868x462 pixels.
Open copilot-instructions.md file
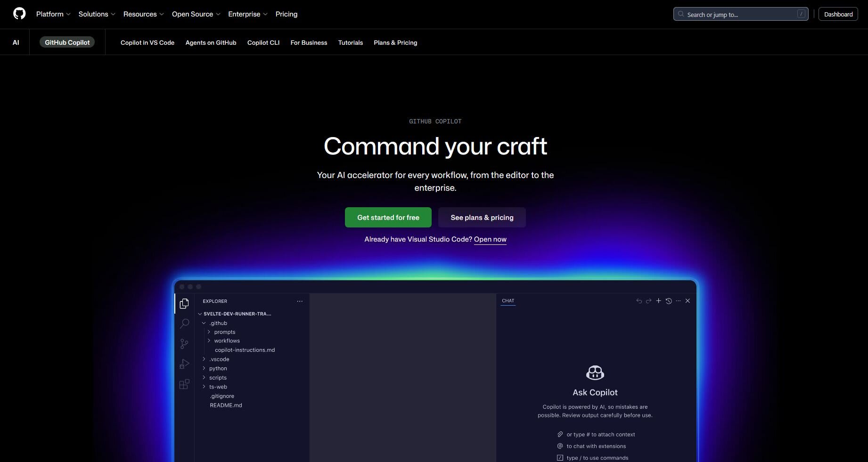point(245,350)
